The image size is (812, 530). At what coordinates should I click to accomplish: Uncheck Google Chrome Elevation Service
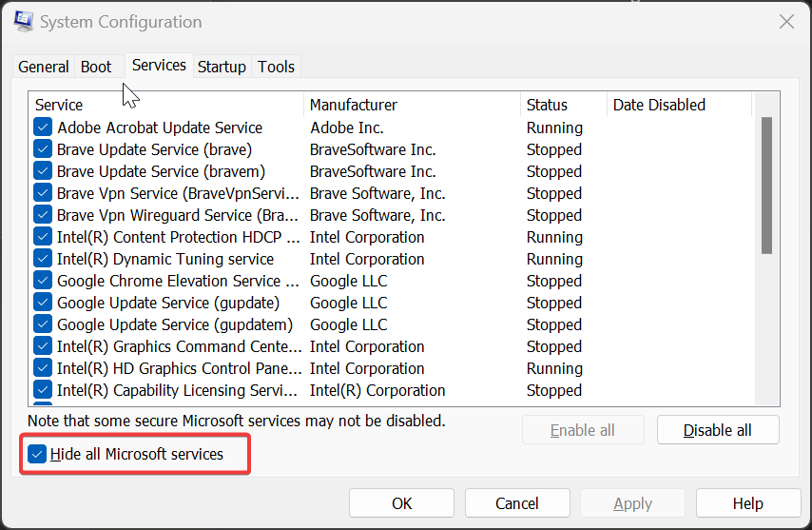(x=43, y=281)
